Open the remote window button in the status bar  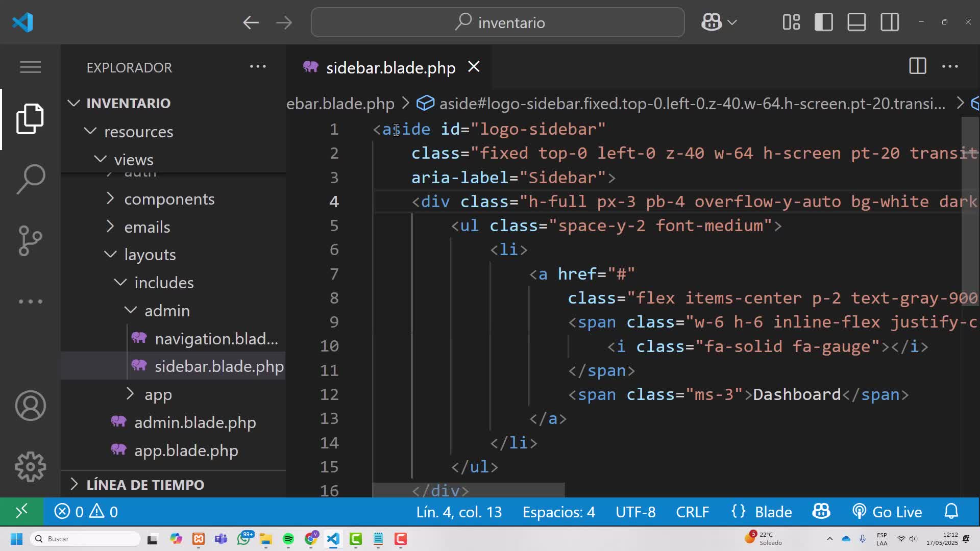(x=21, y=512)
